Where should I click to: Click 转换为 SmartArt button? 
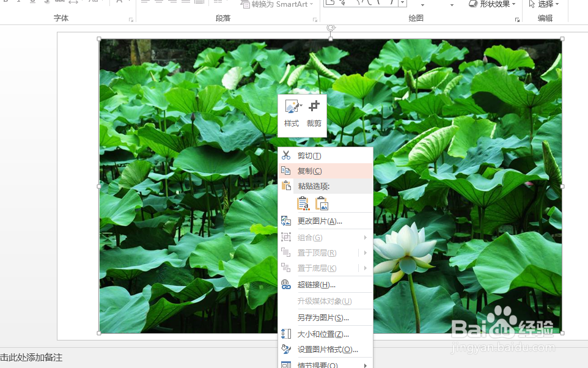pyautogui.click(x=277, y=4)
